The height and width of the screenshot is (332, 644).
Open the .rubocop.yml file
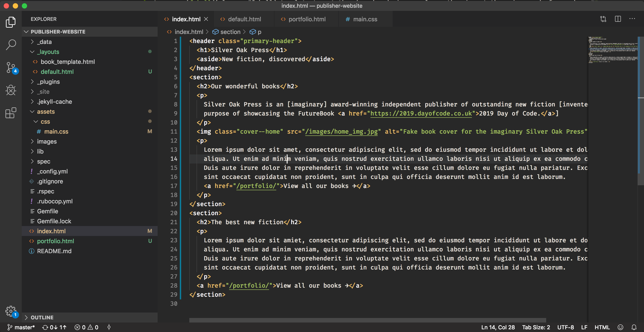tap(90, 201)
